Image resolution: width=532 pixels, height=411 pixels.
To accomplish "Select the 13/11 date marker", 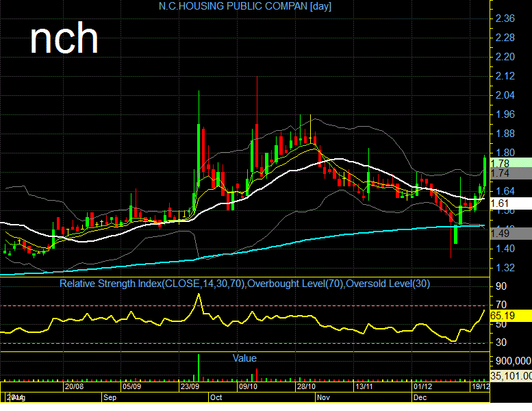I will pyautogui.click(x=364, y=386).
